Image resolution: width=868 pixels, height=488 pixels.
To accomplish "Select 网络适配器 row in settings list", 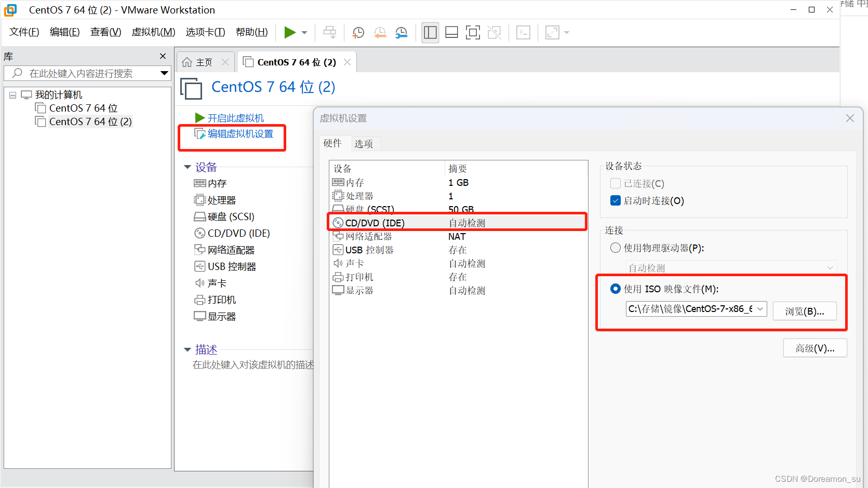I will 458,237.
